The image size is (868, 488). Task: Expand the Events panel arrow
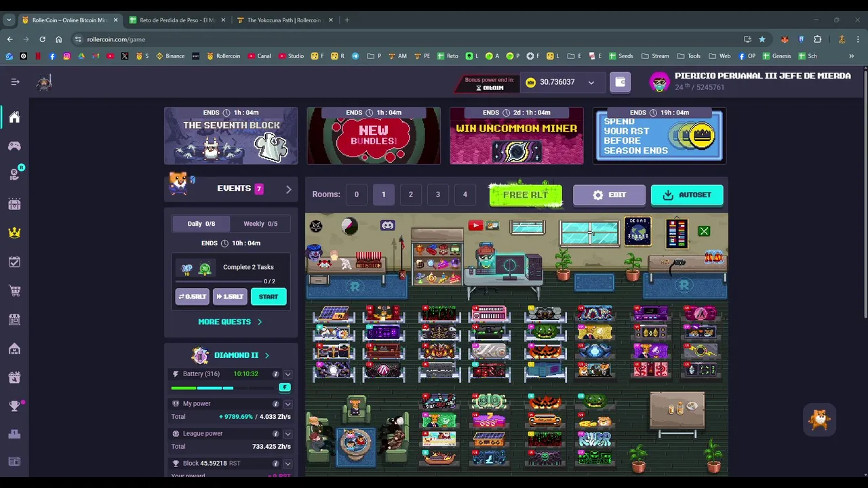coord(288,189)
